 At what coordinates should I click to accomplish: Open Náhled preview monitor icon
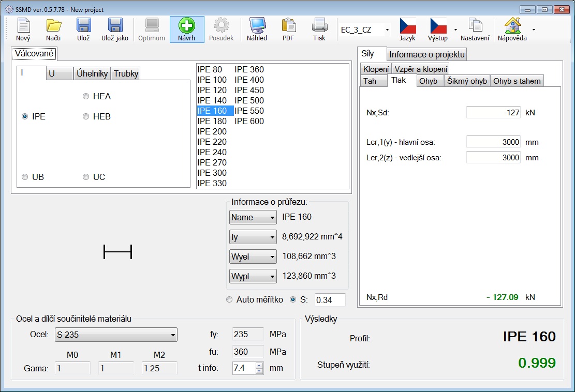[257, 26]
